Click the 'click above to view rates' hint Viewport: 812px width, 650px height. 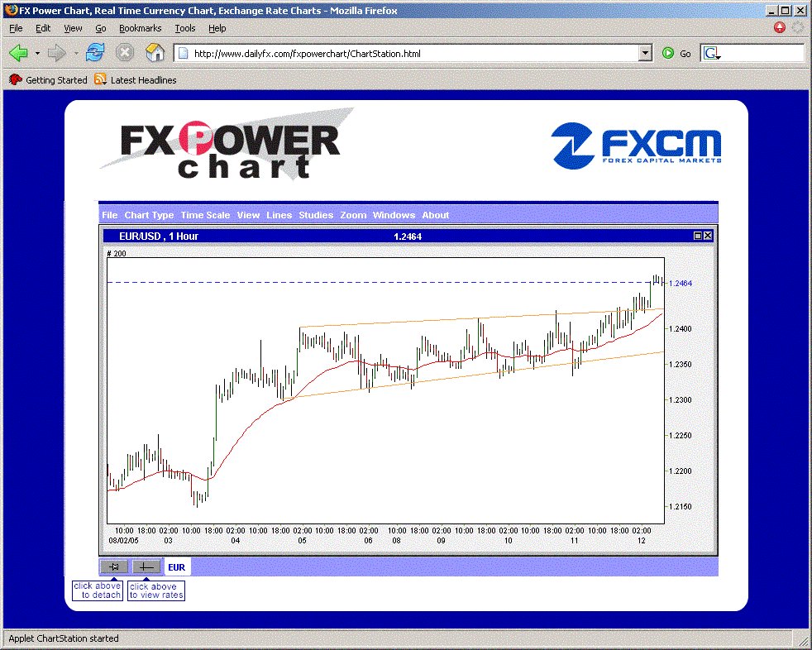[156, 591]
